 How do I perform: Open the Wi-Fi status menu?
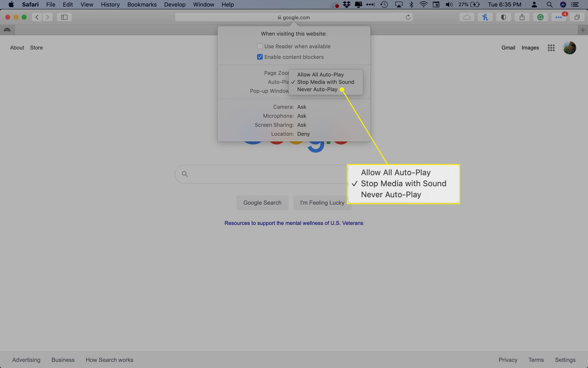click(x=423, y=4)
